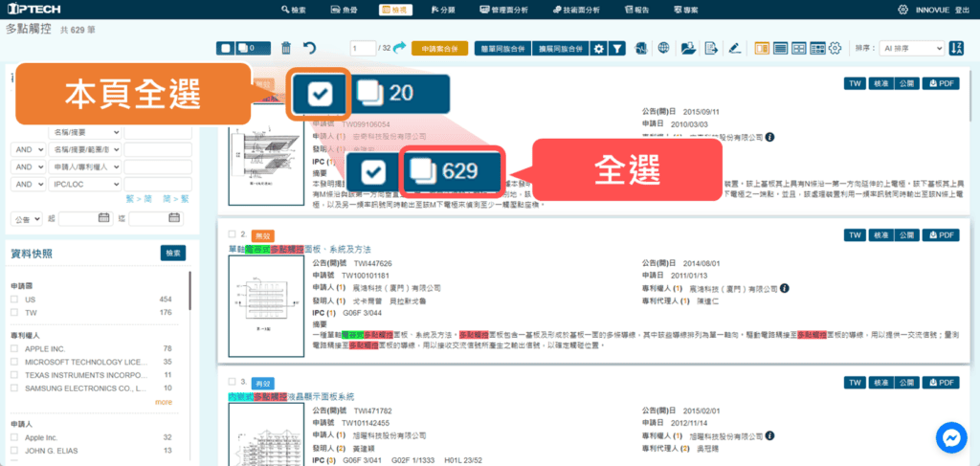This screenshot has width=980, height=466.
Task: Open Facebook Messenger chat bubble
Action: pyautogui.click(x=952, y=438)
